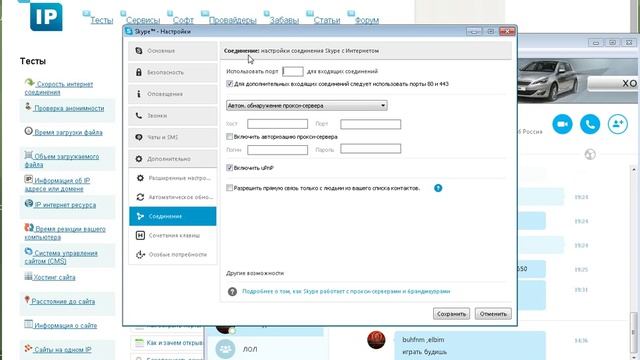Open Информация об IP адресе link

[x=58, y=184]
